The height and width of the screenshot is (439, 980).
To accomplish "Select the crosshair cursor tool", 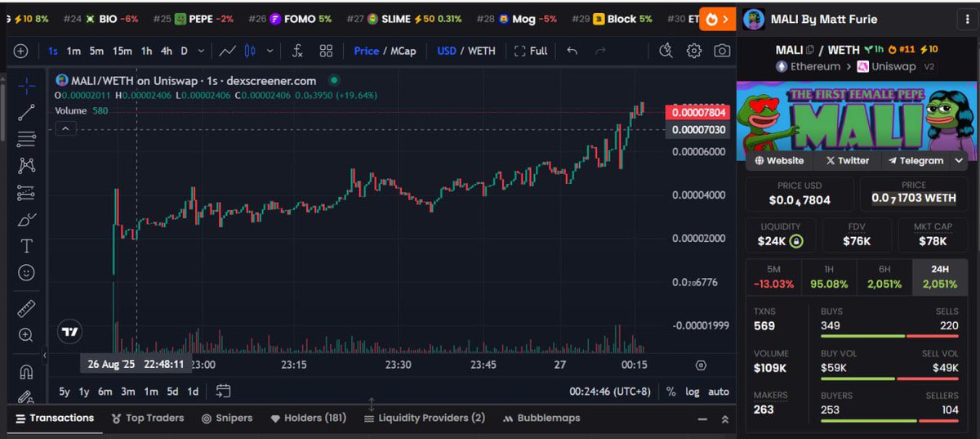I will point(26,85).
